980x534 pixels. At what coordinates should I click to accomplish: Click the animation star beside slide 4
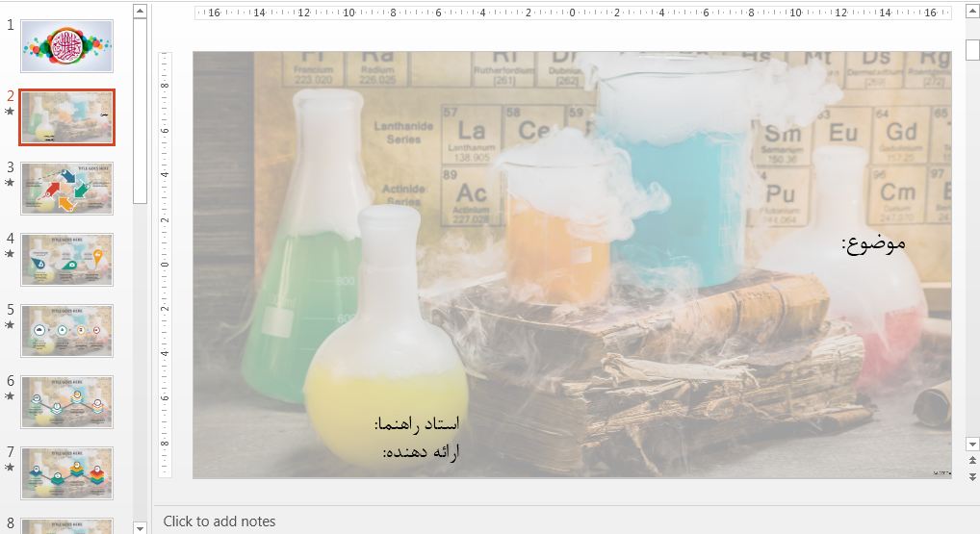click(11, 254)
